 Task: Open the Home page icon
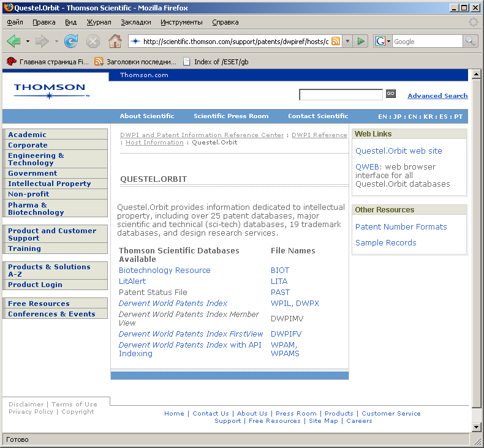point(115,41)
